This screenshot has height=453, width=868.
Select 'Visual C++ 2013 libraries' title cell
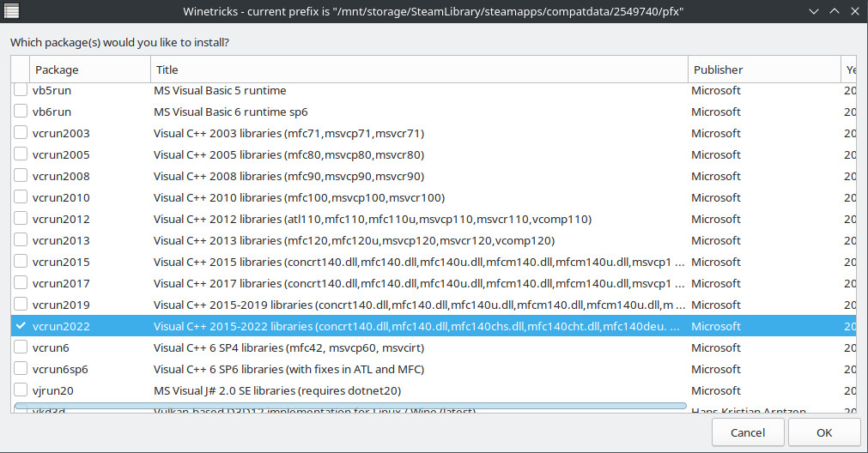(354, 240)
